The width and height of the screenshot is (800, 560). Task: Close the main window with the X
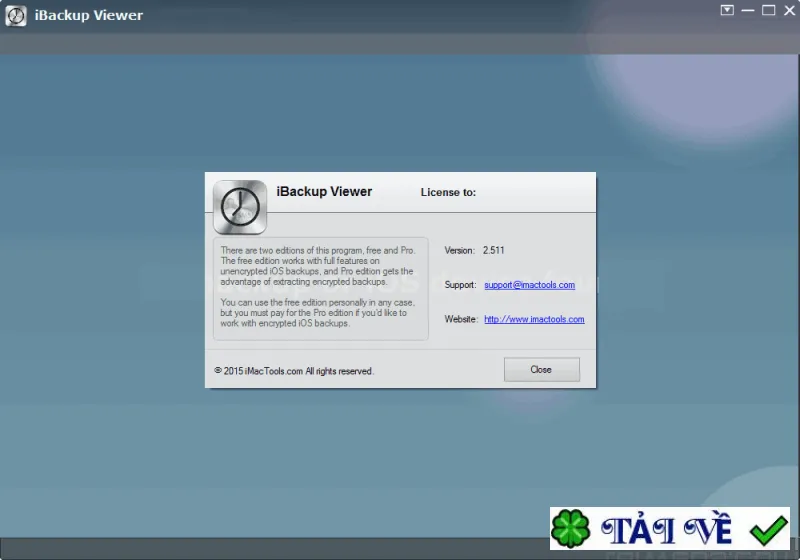[789, 10]
